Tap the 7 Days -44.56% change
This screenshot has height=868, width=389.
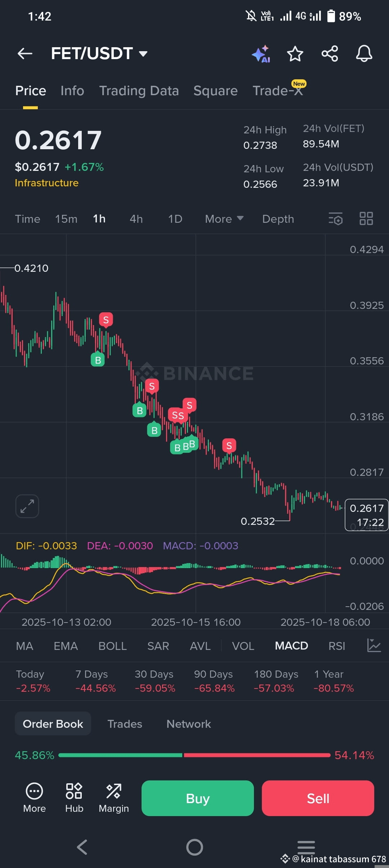96,681
